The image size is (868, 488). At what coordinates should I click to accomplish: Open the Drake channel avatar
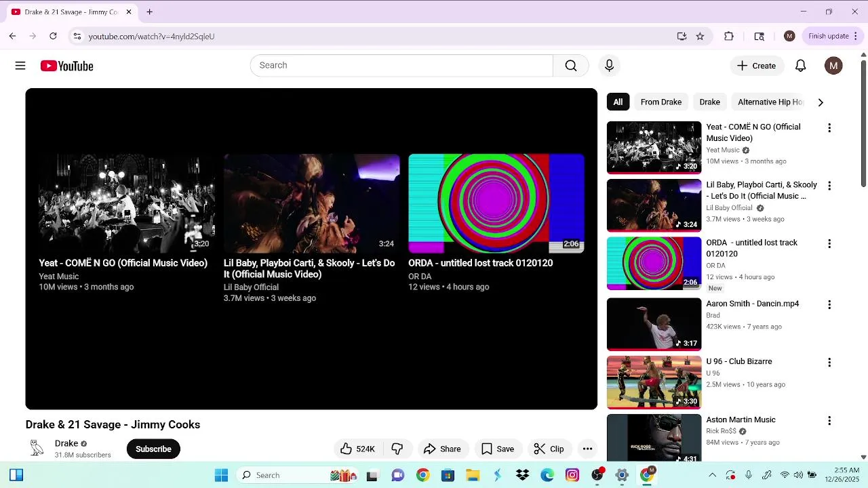click(x=37, y=448)
